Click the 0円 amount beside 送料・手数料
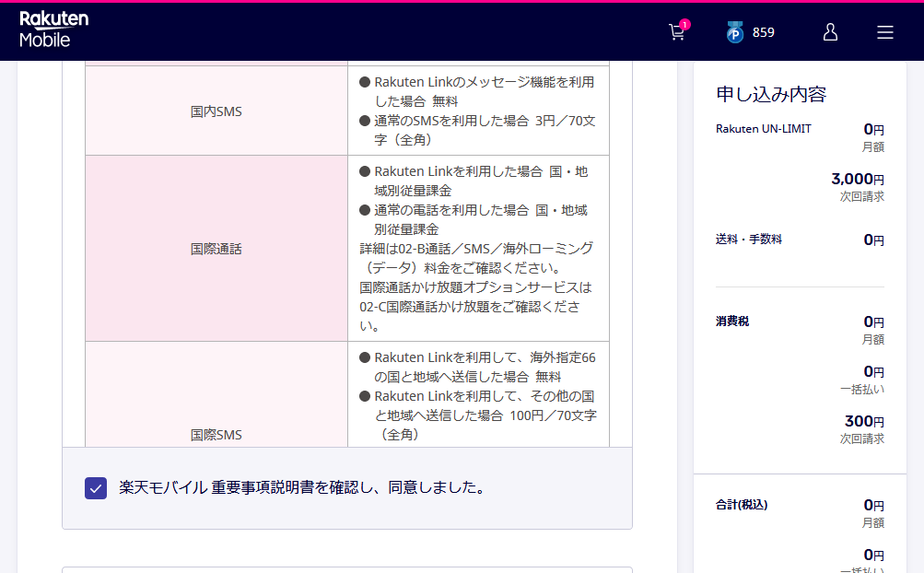The image size is (924, 573). (x=874, y=240)
